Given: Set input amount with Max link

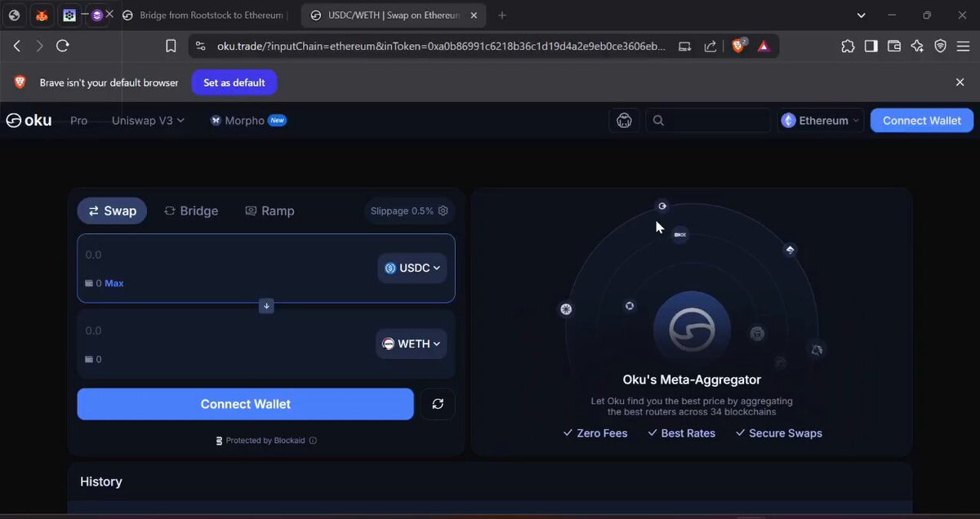Looking at the screenshot, I should click(114, 283).
